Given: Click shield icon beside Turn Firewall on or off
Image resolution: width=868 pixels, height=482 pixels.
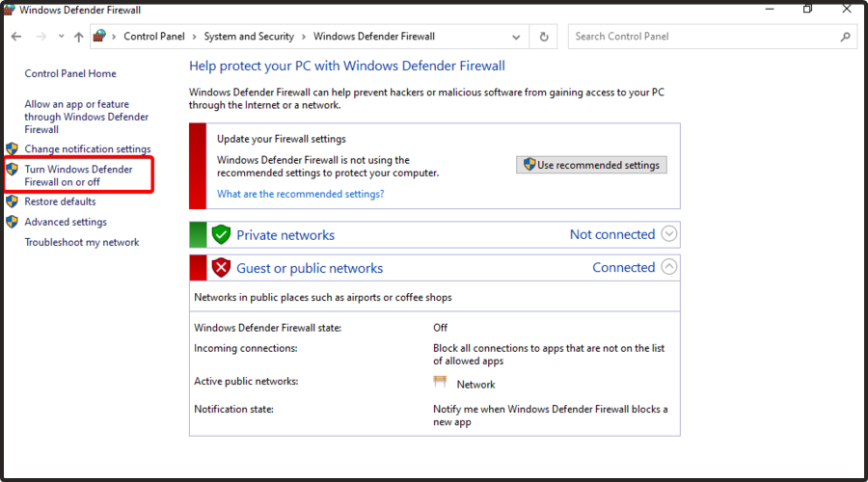Looking at the screenshot, I should (x=12, y=170).
